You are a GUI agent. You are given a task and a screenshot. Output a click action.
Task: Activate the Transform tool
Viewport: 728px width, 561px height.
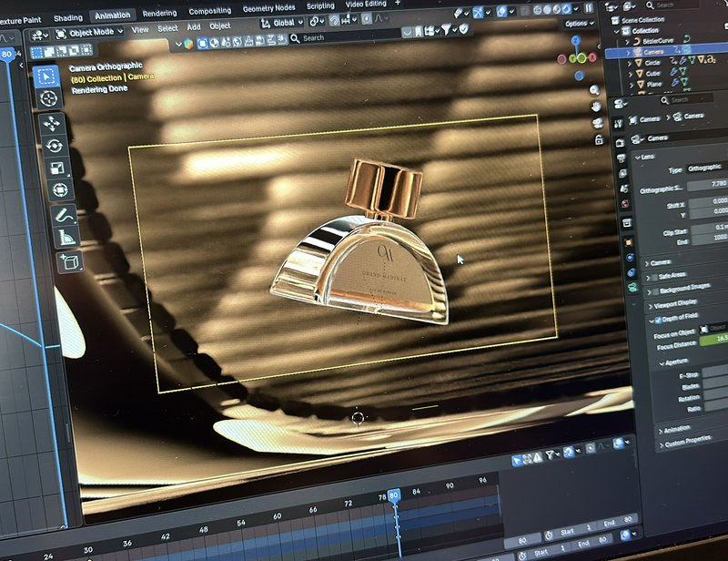coord(60,190)
